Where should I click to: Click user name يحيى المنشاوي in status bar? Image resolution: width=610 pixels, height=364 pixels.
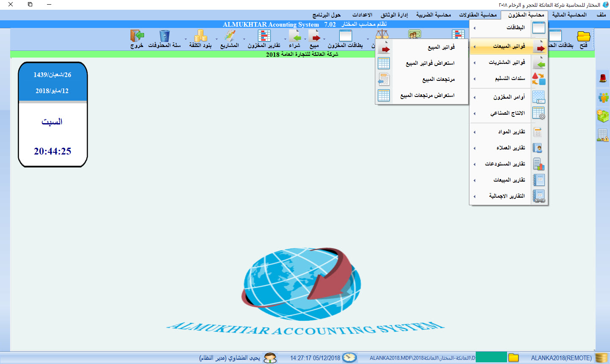[230, 358]
